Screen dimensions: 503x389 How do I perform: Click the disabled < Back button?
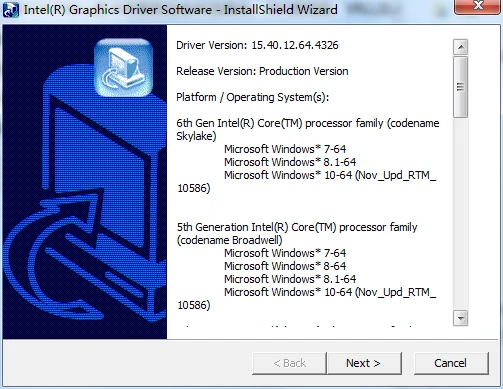point(289,363)
